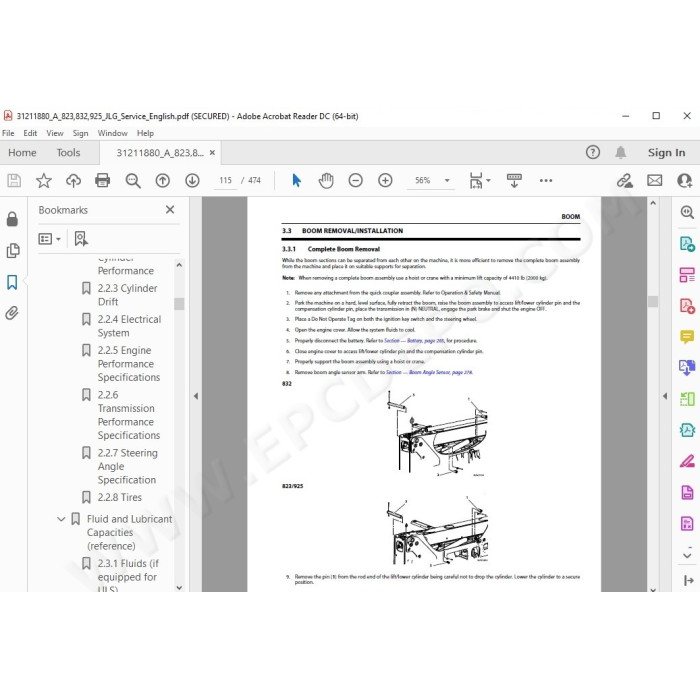Follow Boom Angle Sensor page link
The width and height of the screenshot is (700, 700).
point(429,372)
